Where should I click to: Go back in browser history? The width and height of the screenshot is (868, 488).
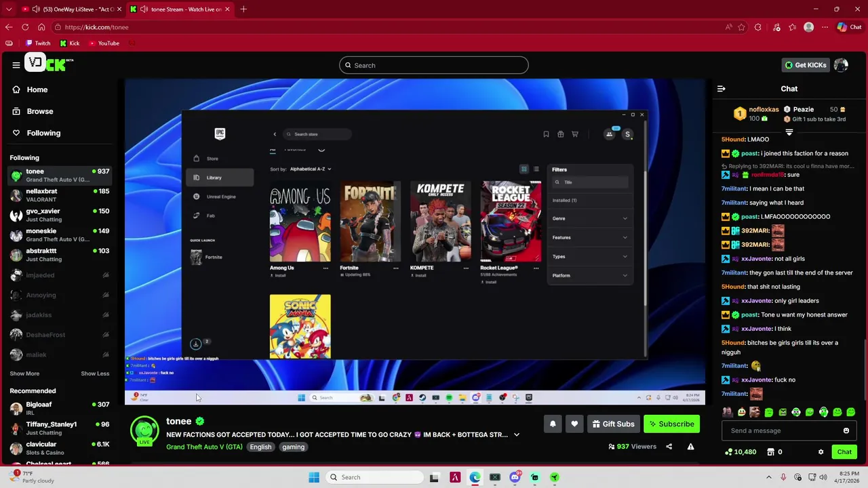click(9, 27)
